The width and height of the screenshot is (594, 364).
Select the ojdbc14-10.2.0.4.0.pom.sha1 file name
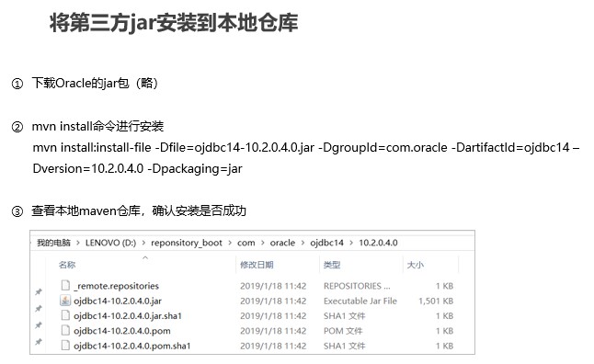[132, 346]
